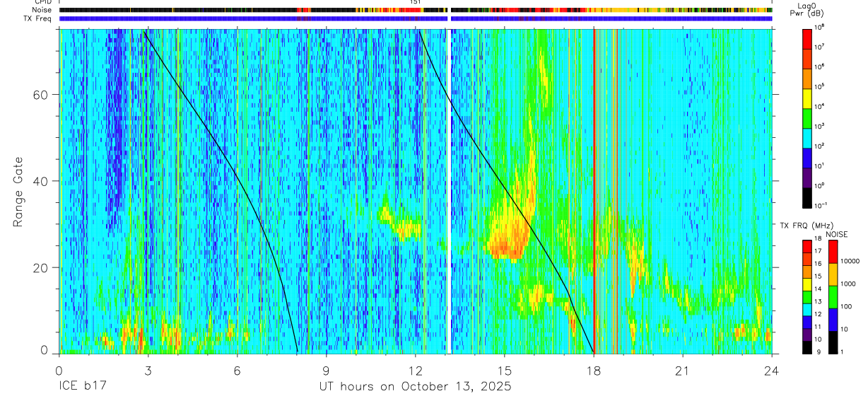The width and height of the screenshot is (868, 401).
Task: Click the '9' label at the bottom of the TX FRQ legend
Action: 819,351
